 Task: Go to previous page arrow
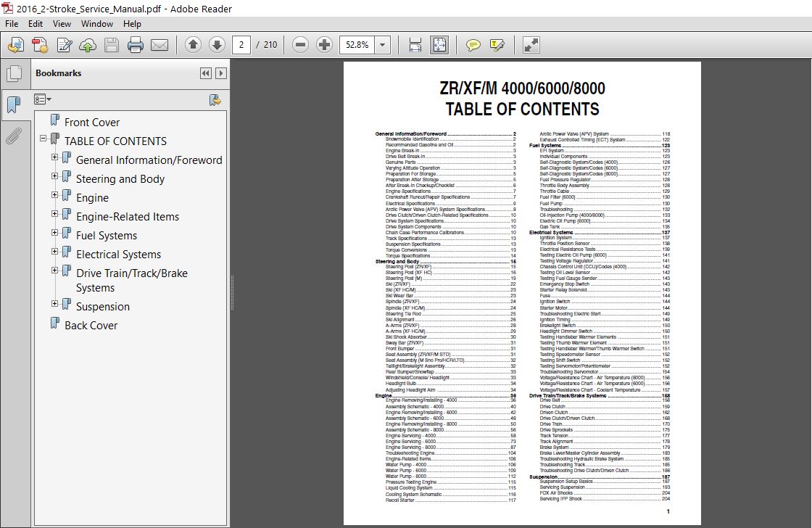[193, 45]
